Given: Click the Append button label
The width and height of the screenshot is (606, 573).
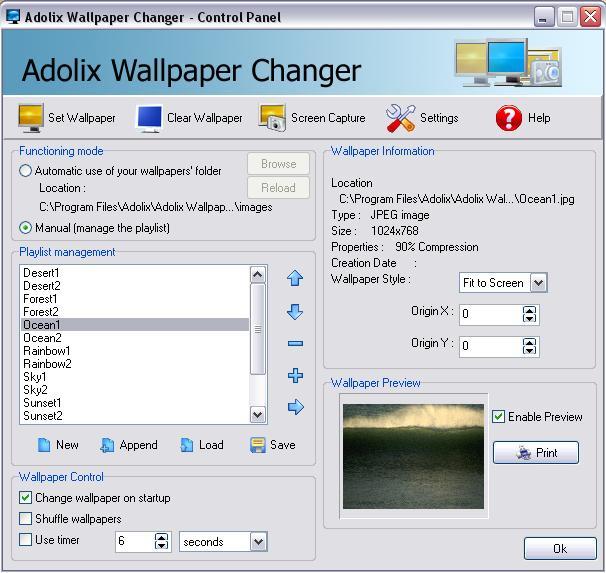Looking at the screenshot, I should [x=138, y=445].
